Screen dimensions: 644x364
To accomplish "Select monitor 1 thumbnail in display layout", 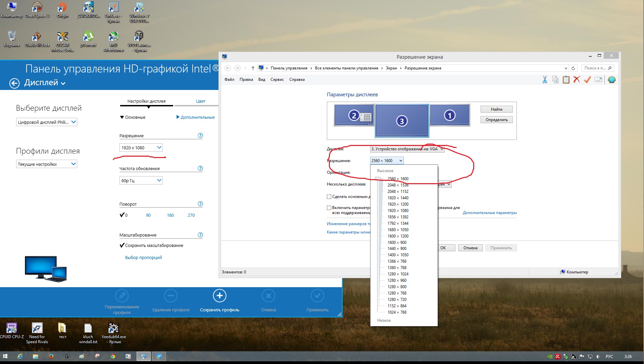I will pos(450,115).
